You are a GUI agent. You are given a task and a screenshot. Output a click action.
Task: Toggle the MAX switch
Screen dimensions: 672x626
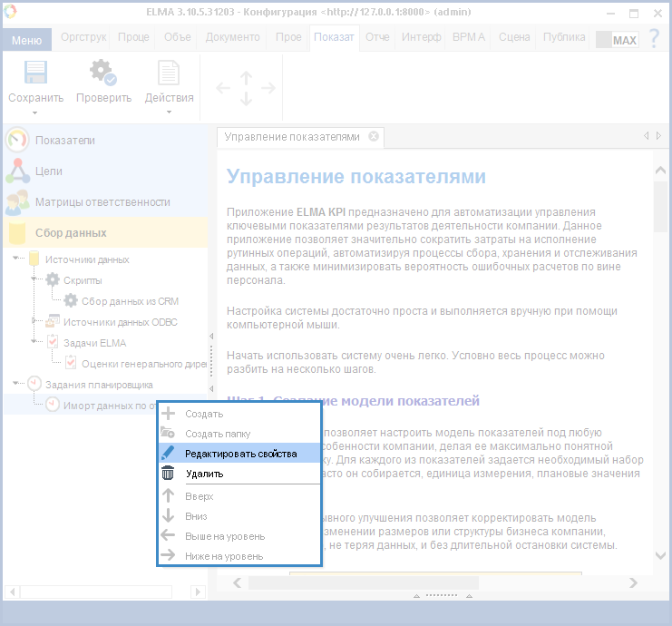(617, 40)
